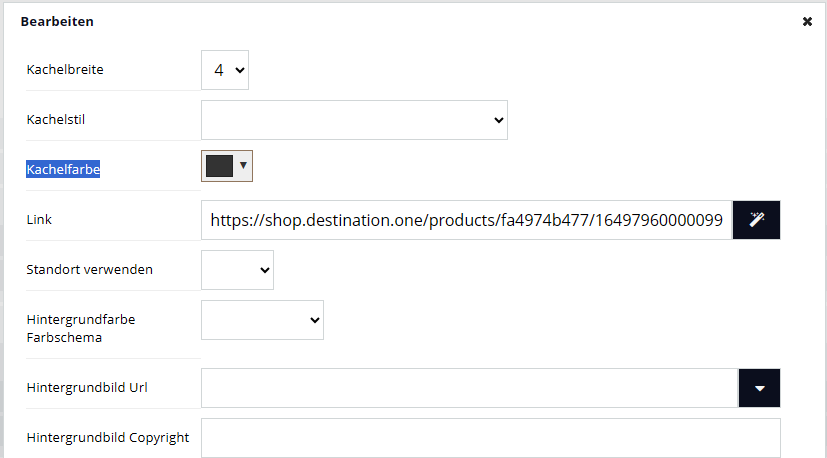The width and height of the screenshot is (827, 458).
Task: Click the Link label text
Action: point(39,220)
